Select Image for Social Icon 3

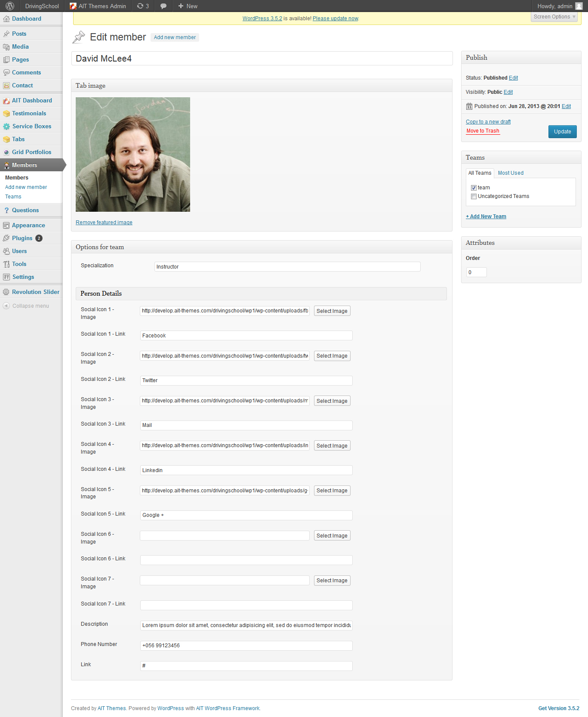pyautogui.click(x=332, y=401)
